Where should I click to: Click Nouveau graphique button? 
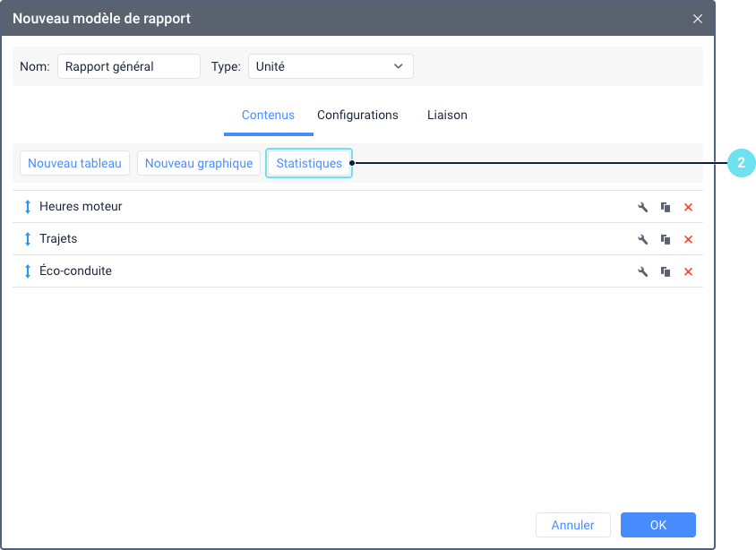(x=199, y=163)
